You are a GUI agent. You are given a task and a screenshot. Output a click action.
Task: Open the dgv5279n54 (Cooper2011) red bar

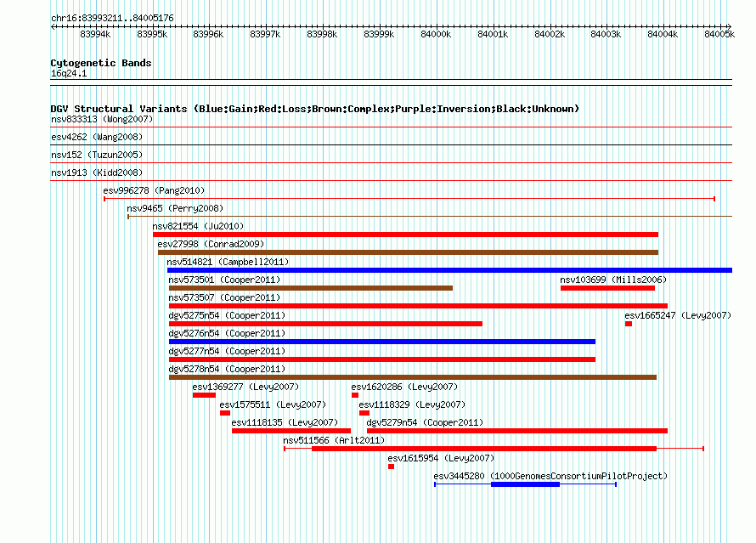(x=517, y=431)
